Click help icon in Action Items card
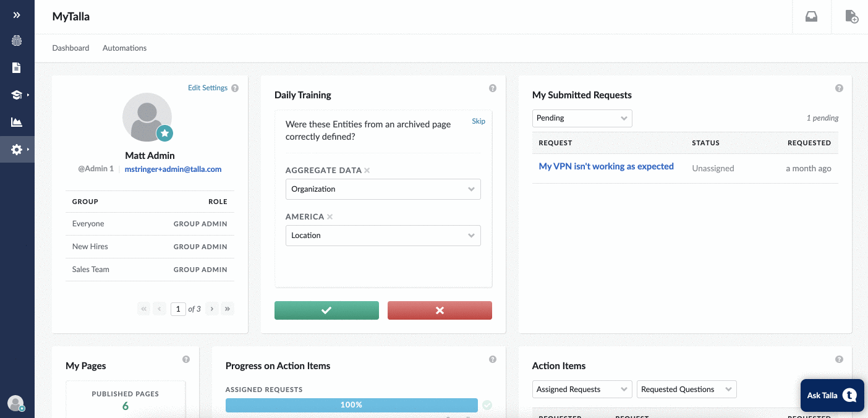The image size is (868, 418). 839,359
